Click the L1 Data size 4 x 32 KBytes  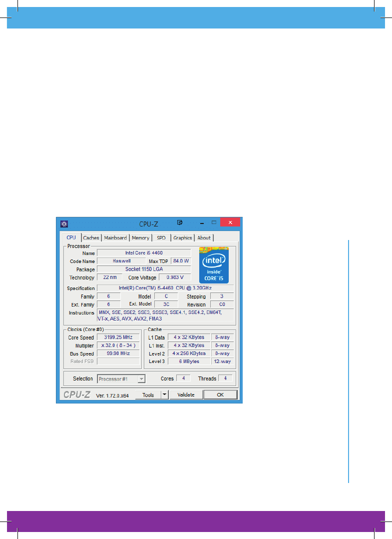pos(189,337)
